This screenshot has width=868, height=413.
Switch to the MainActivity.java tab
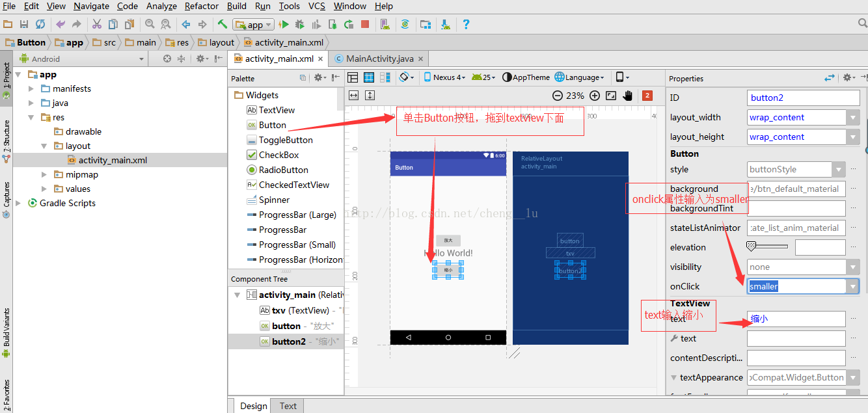click(379, 59)
